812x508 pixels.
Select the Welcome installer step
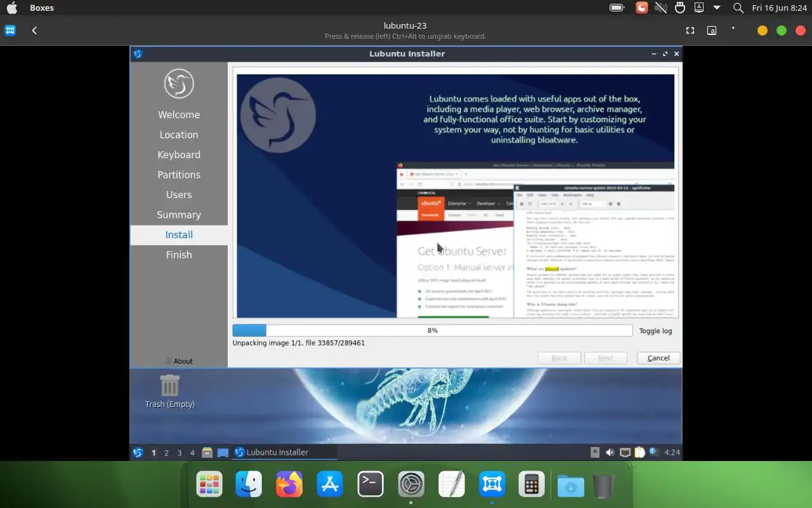tap(179, 115)
